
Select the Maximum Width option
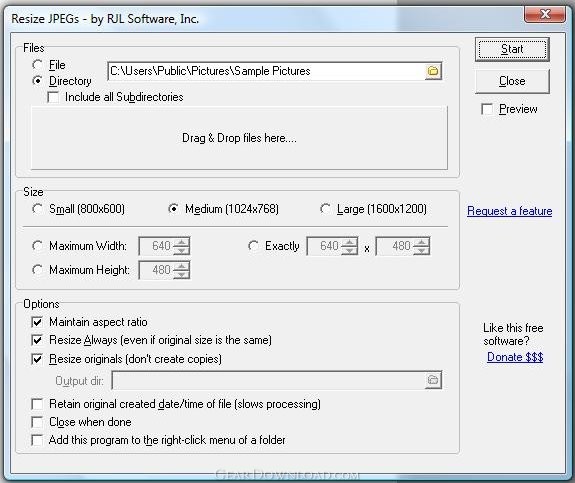click(37, 245)
